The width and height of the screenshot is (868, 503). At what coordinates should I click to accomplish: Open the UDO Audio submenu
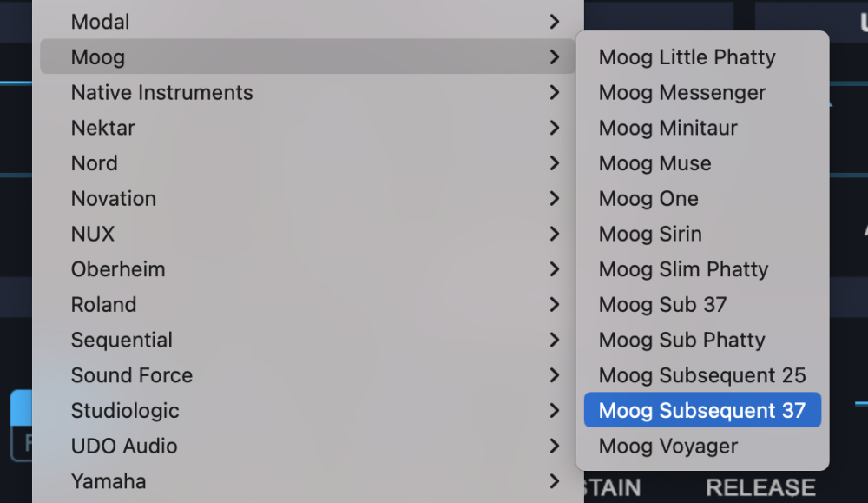pos(123,446)
